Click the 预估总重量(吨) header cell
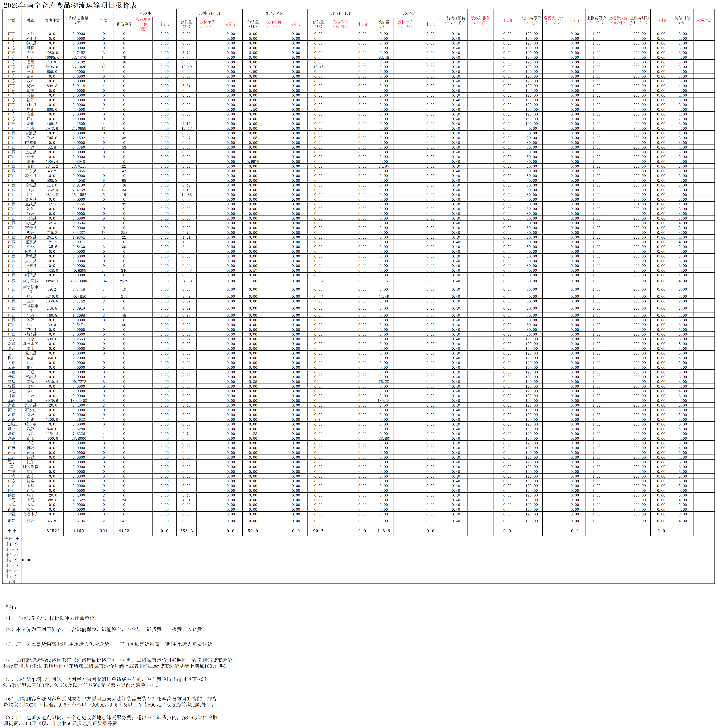The height and width of the screenshot is (728, 717). [79, 20]
